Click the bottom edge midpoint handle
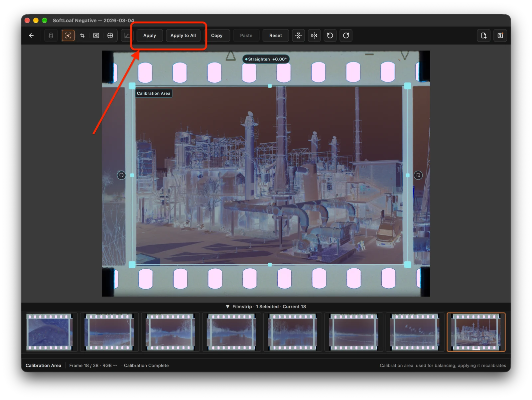This screenshot has width=532, height=400. [x=270, y=265]
